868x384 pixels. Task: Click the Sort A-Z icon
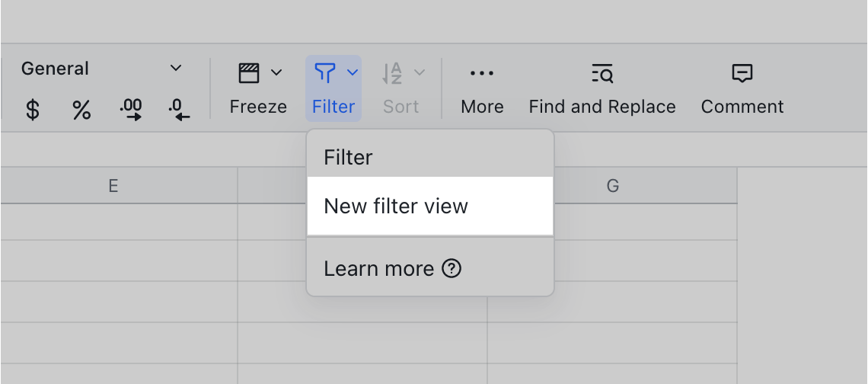coord(392,73)
